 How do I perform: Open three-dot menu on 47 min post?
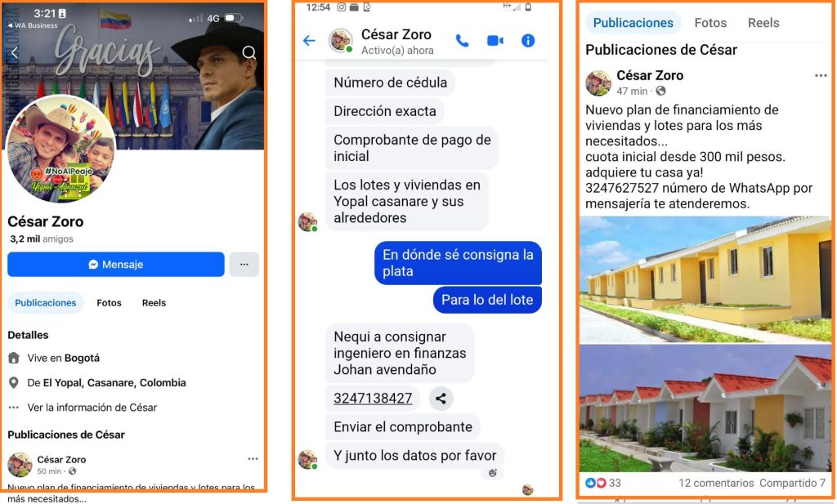[821, 76]
